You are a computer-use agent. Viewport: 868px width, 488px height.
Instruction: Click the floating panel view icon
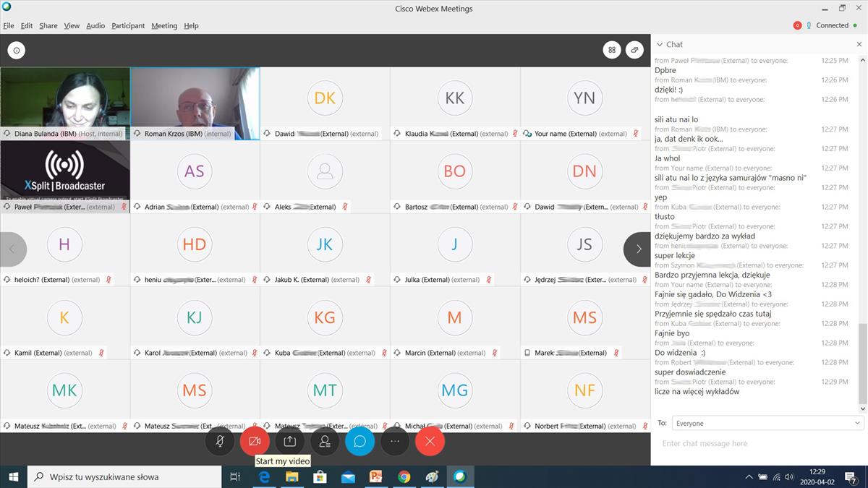[634, 50]
